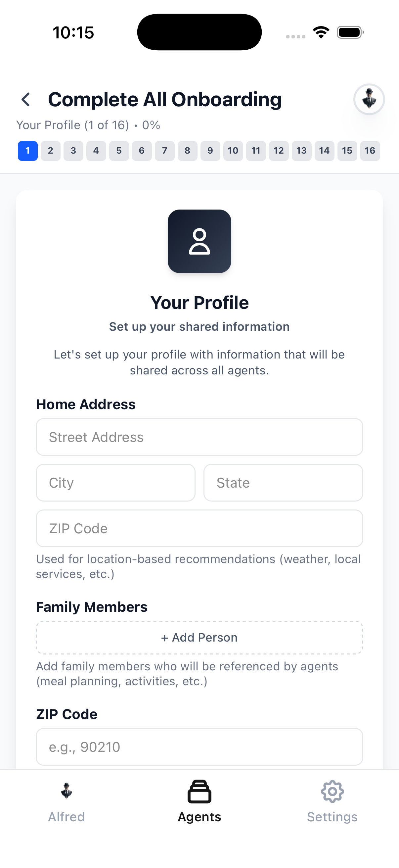Click the 'e.g., 90210' ZIP field
399x868 pixels.
coord(199,747)
